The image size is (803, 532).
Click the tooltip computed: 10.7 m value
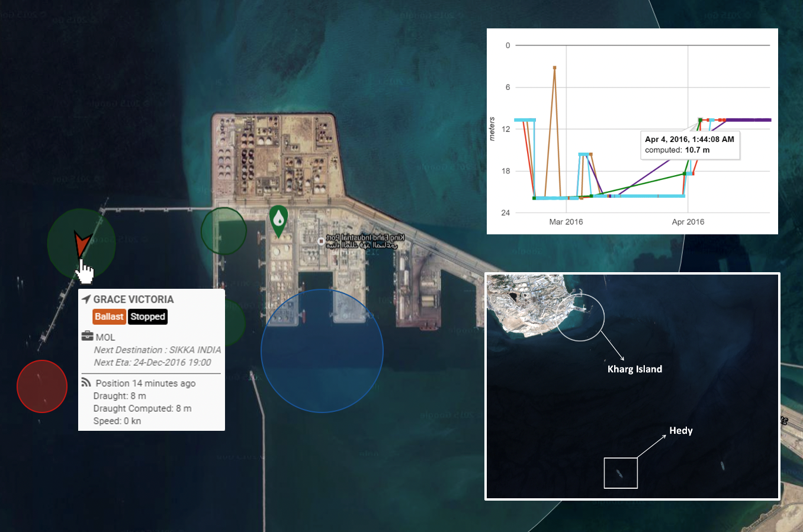(677, 150)
